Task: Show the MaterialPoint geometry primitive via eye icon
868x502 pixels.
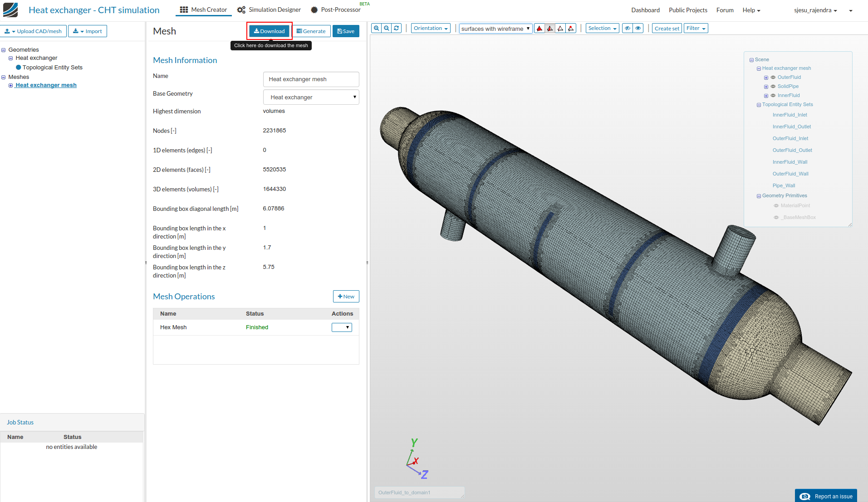Action: click(x=776, y=206)
